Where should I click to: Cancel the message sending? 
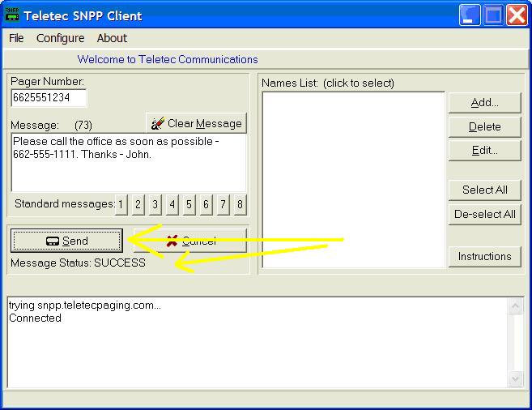tap(190, 241)
